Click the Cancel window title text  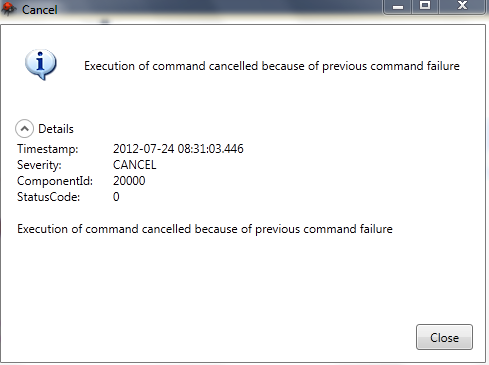(x=40, y=10)
